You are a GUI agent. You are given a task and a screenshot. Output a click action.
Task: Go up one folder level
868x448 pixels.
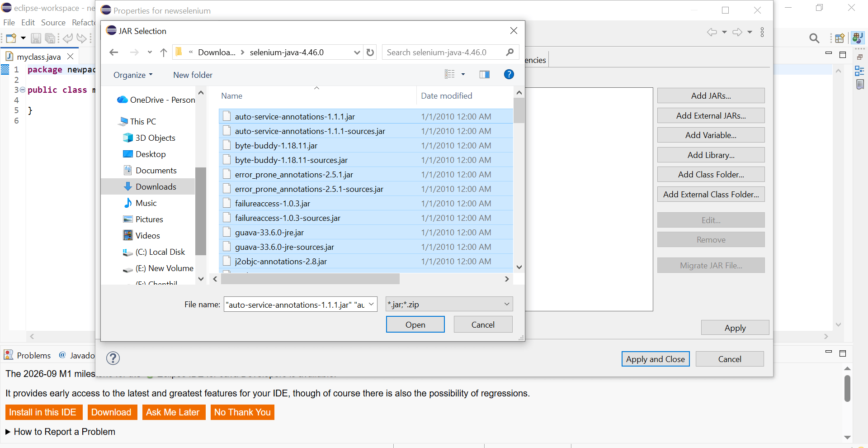pyautogui.click(x=164, y=52)
